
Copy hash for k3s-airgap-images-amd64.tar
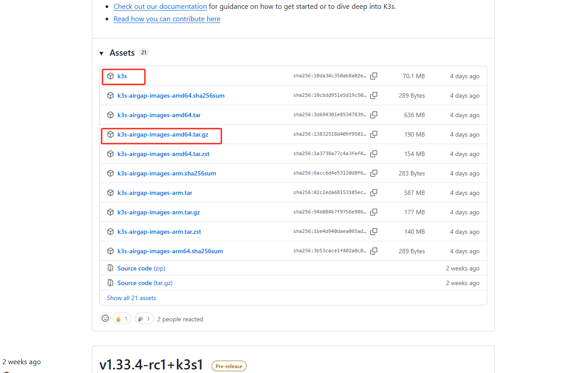pos(374,115)
